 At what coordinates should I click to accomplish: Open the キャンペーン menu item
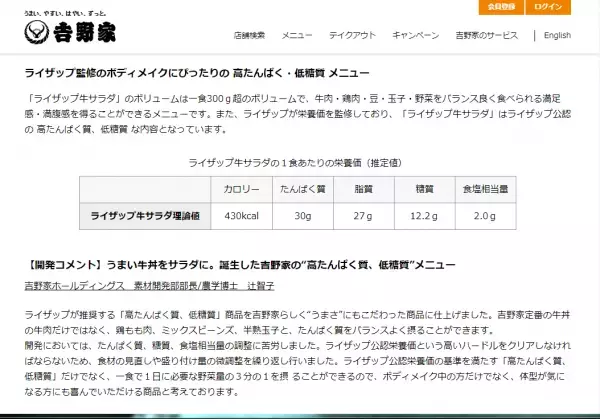[x=416, y=35]
